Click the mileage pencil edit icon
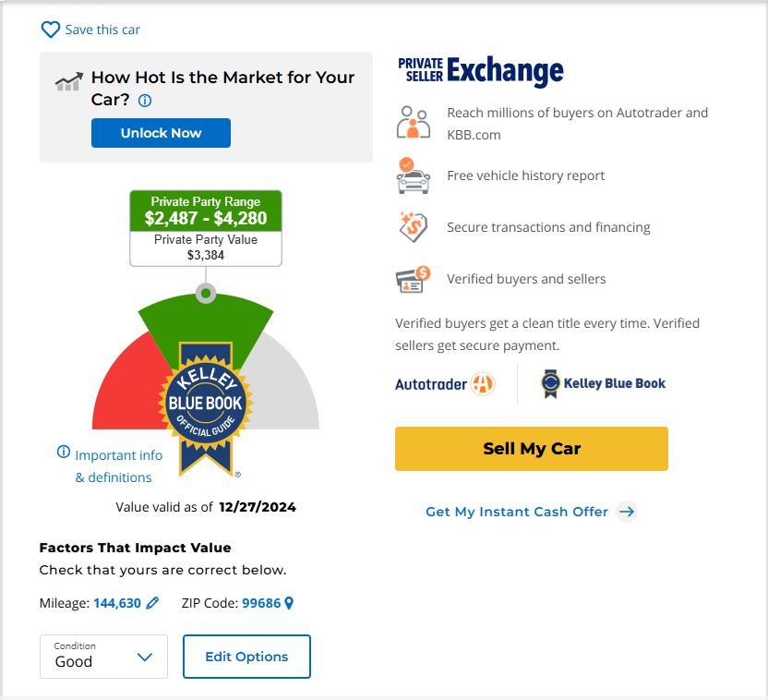This screenshot has width=768, height=700. (153, 603)
